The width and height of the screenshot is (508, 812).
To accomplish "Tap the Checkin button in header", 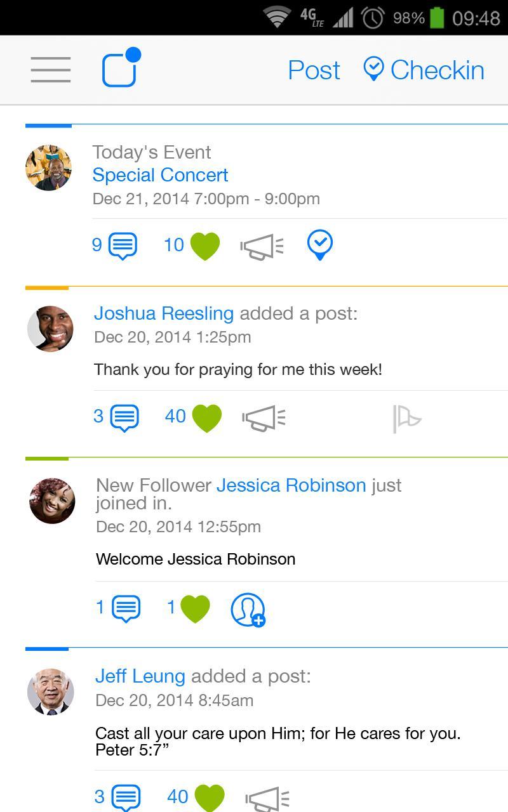I will coord(424,70).
